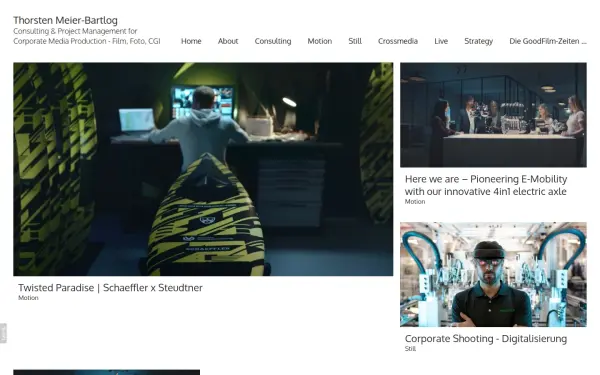Go to the About page

pos(228,41)
